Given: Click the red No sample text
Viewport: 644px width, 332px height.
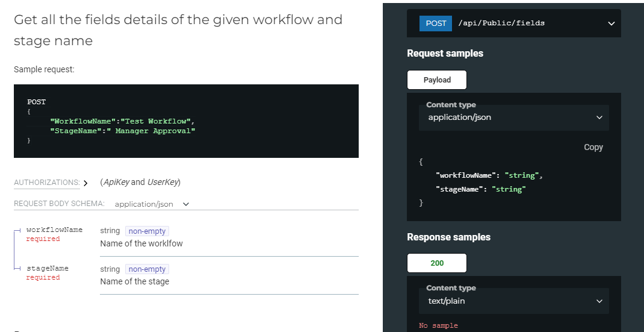Looking at the screenshot, I should [438, 325].
